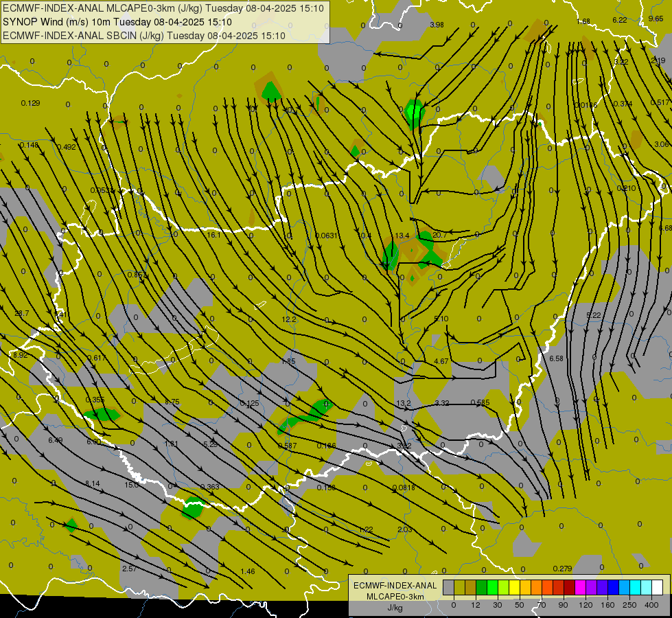This screenshot has height=618, width=672.
Task: Click the pure blue legend swatch
Action: click(614, 587)
